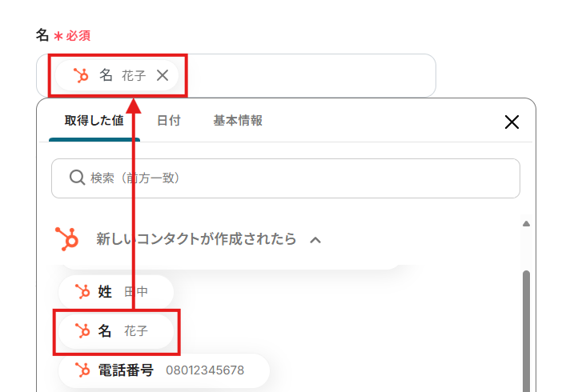
Task: Click the magnifier icon in search box
Action: [77, 178]
